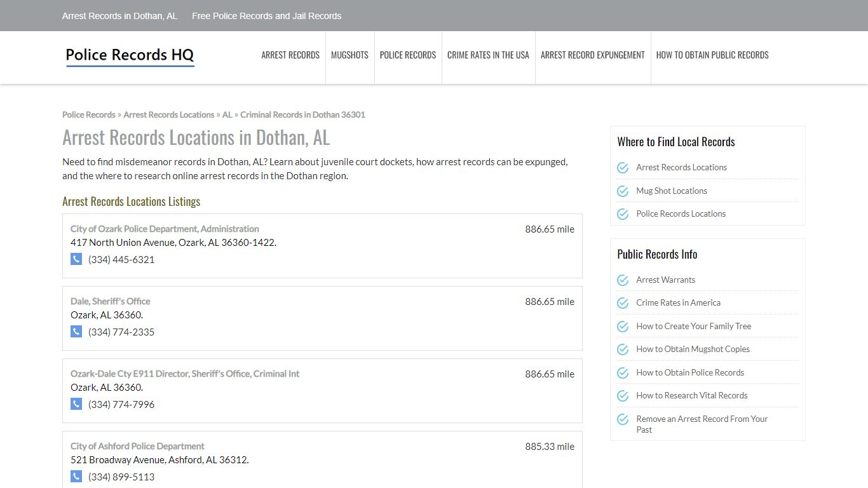Click the phone icon beside (334) 445-6321
Screen dimensions: 868x488
[x=76, y=259]
